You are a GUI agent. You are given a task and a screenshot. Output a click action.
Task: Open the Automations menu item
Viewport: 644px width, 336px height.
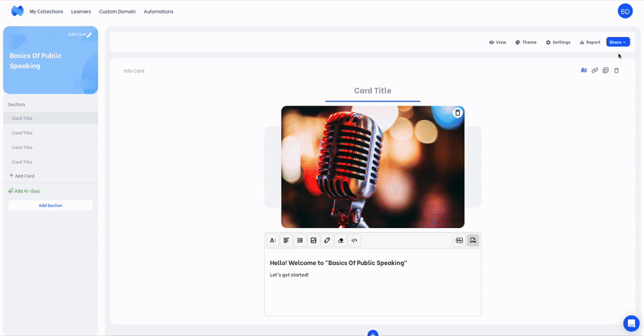click(159, 11)
